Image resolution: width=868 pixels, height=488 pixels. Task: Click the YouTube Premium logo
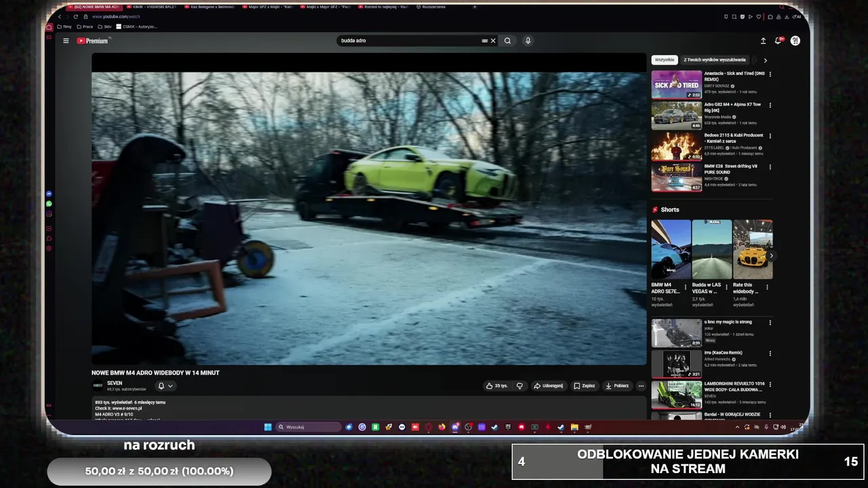[93, 41]
